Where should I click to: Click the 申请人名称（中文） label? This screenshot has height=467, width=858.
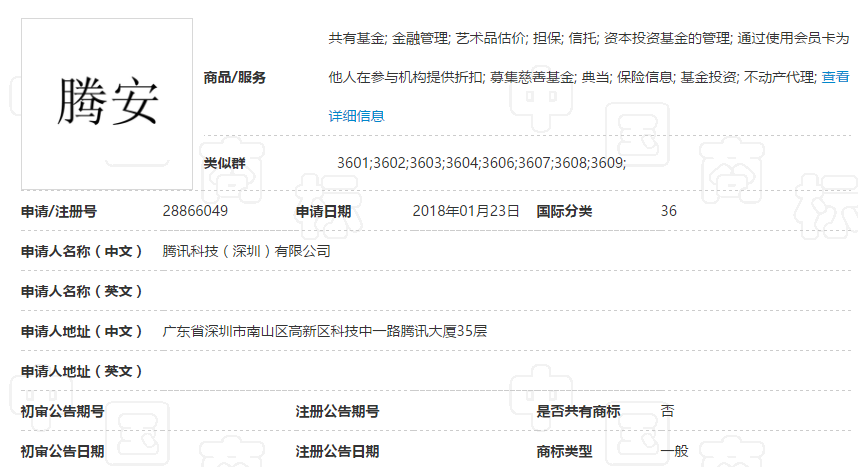click(x=82, y=251)
